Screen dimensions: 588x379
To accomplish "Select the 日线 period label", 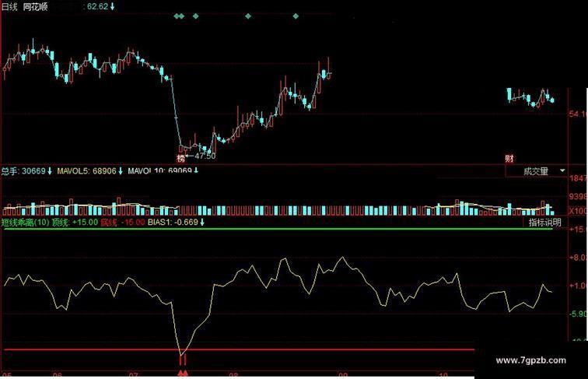I will 9,7.
